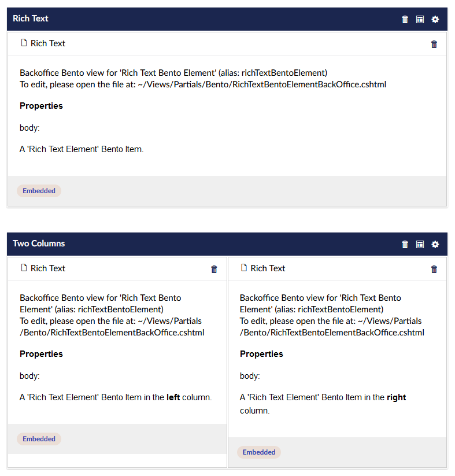Delete the Rich Text area using the header trash icon
This screenshot has height=476, width=455.
[405, 20]
